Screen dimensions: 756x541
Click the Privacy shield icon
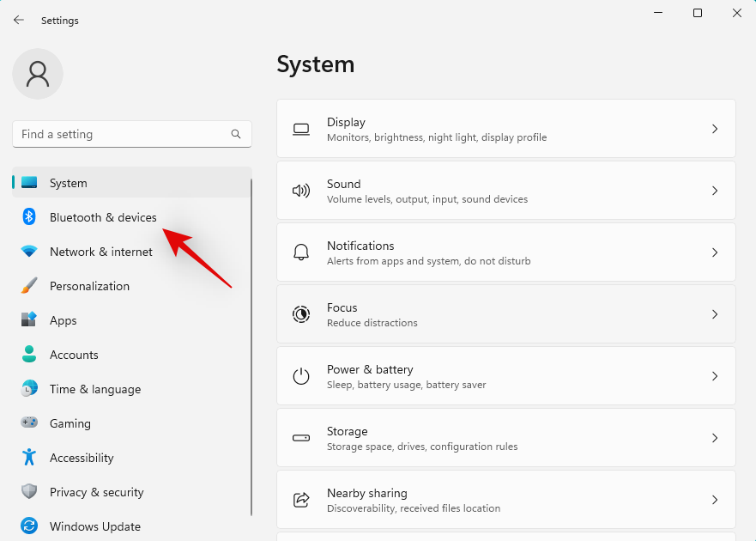click(x=29, y=491)
